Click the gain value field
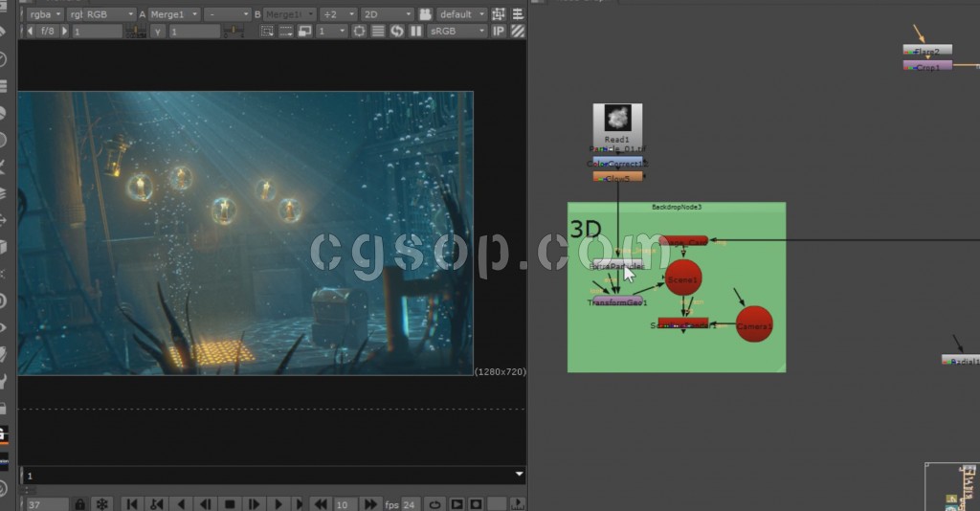 (97, 31)
